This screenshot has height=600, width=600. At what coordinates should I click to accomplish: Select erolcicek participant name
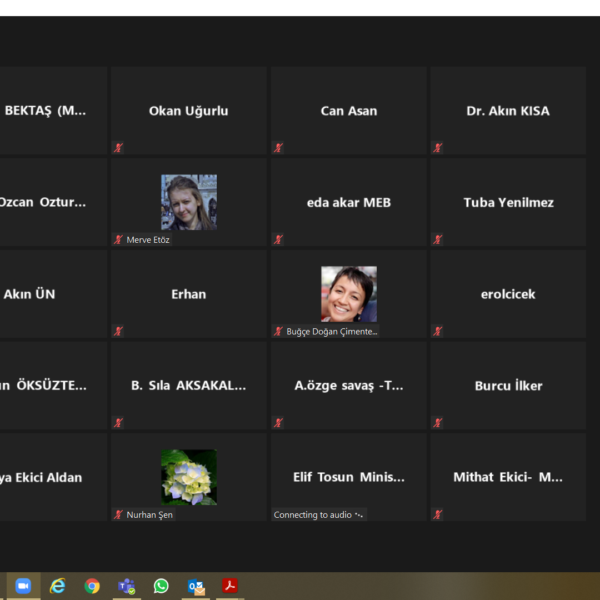click(508, 294)
